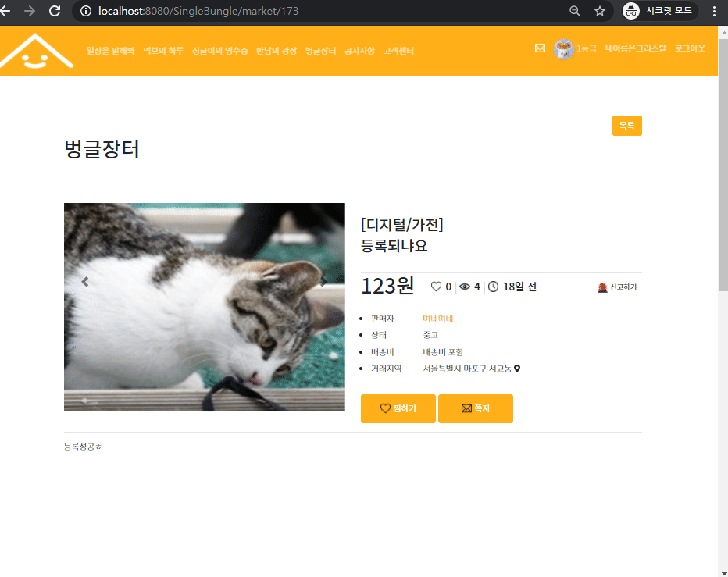Toggle the 찜하기 favorite button

coord(398,408)
